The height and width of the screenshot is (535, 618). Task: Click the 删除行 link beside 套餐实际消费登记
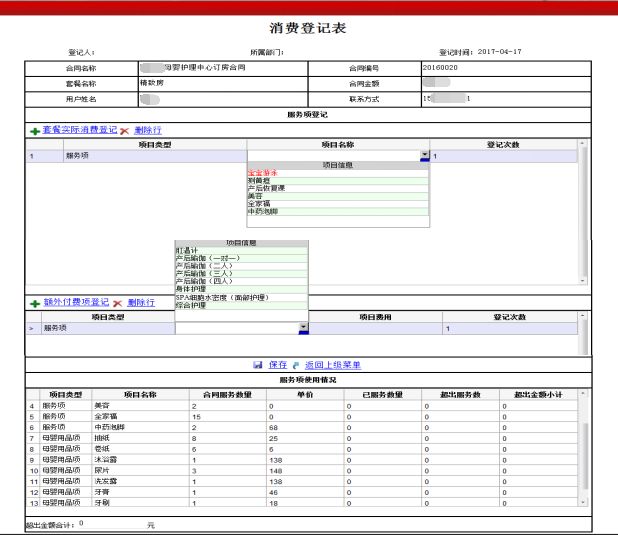[148, 130]
